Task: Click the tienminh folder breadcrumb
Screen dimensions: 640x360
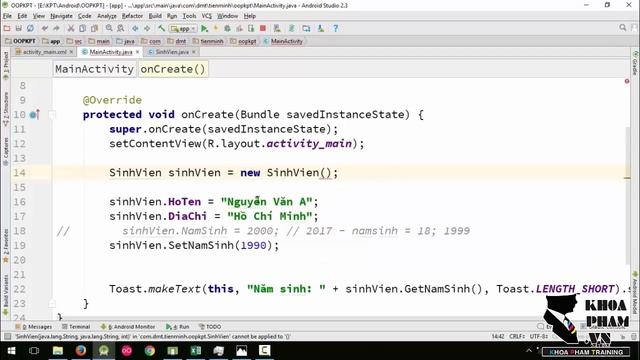Action: 208,41
